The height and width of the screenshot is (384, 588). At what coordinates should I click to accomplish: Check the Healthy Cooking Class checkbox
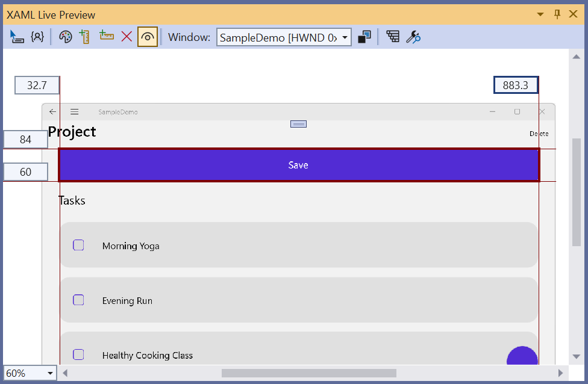78,355
